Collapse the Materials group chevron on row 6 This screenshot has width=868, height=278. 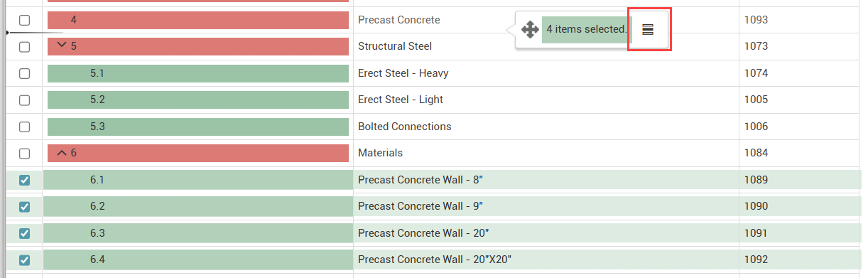click(62, 153)
